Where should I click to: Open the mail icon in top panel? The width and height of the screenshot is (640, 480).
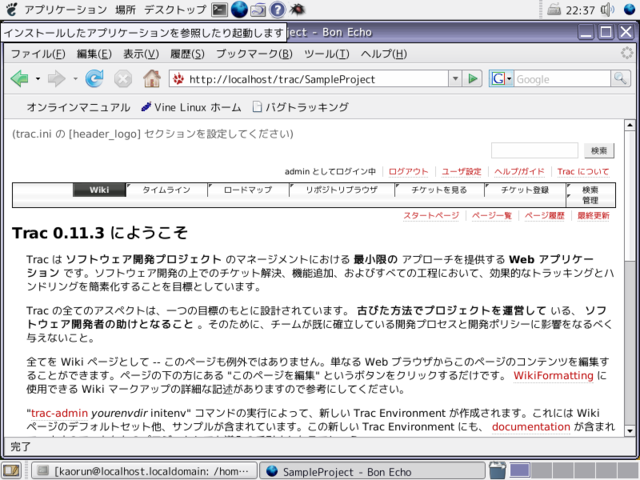(258, 9)
